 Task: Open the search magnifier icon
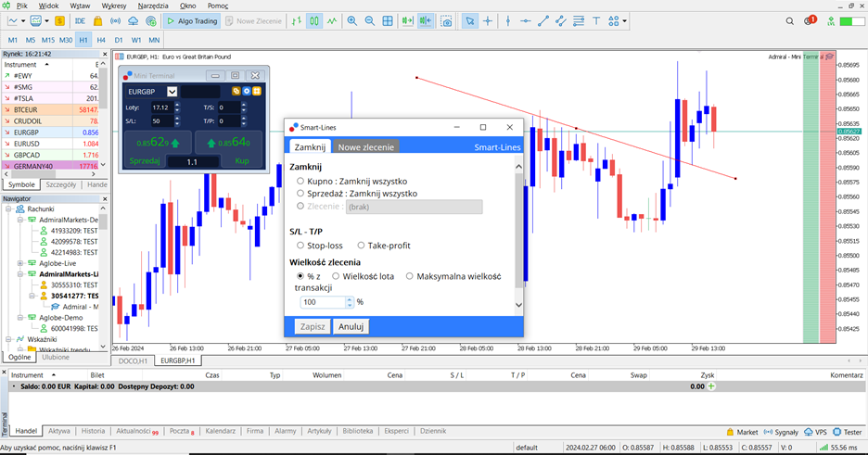790,21
